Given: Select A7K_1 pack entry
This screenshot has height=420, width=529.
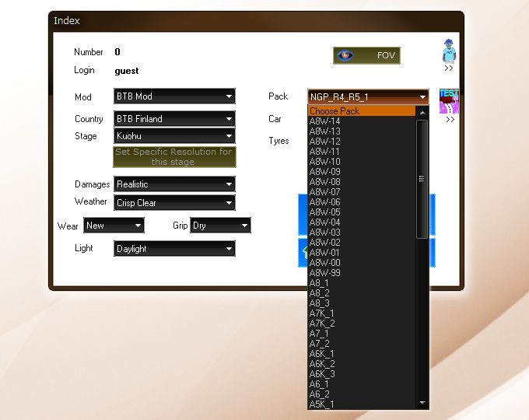Looking at the screenshot, I should pos(322,313).
